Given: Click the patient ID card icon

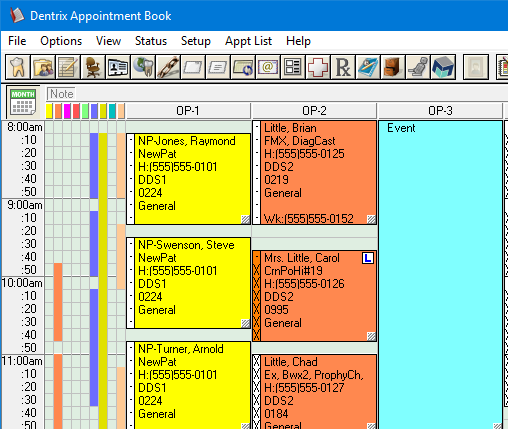Looking at the screenshot, I should pyautogui.click(x=118, y=67).
